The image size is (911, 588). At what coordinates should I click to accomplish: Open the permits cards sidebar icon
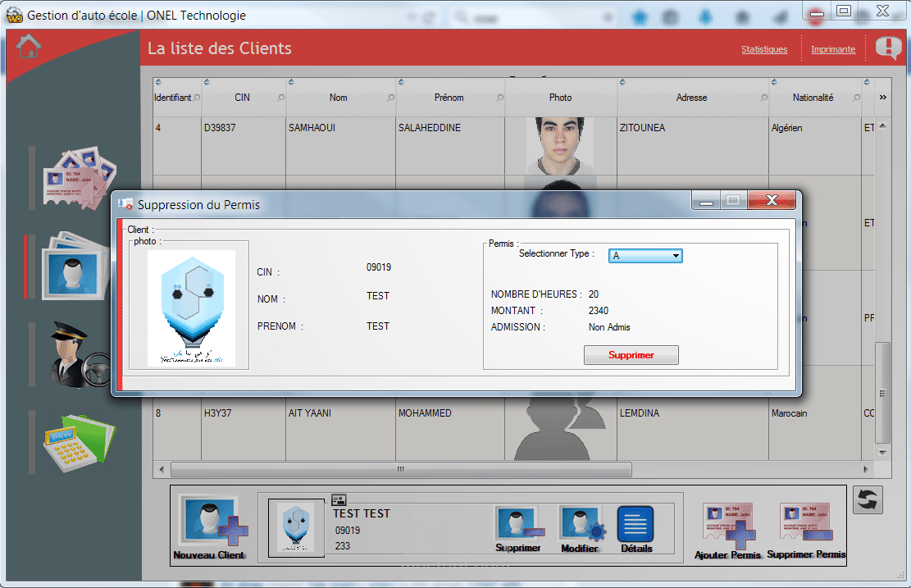click(x=79, y=178)
